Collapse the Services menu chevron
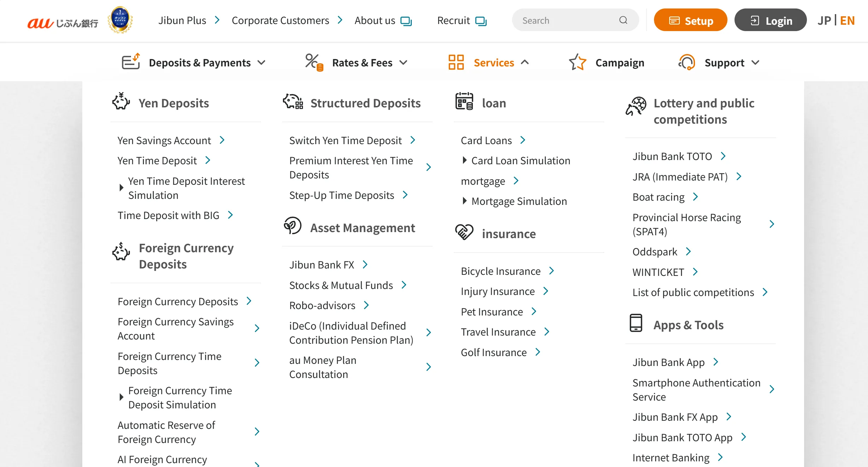 (x=525, y=63)
